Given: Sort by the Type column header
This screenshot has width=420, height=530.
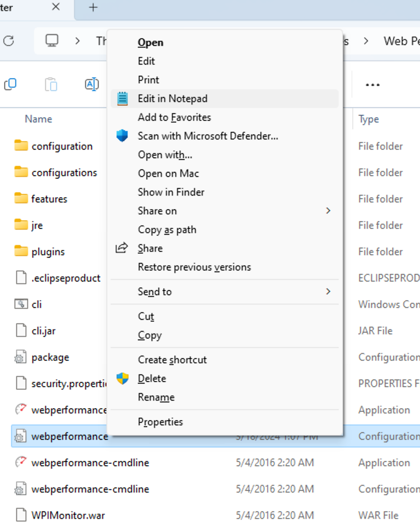Looking at the screenshot, I should [369, 120].
